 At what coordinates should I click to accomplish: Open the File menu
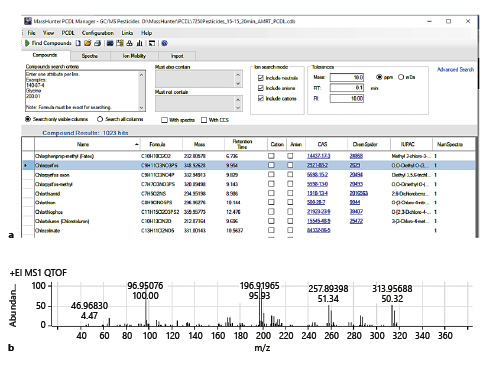click(x=31, y=33)
